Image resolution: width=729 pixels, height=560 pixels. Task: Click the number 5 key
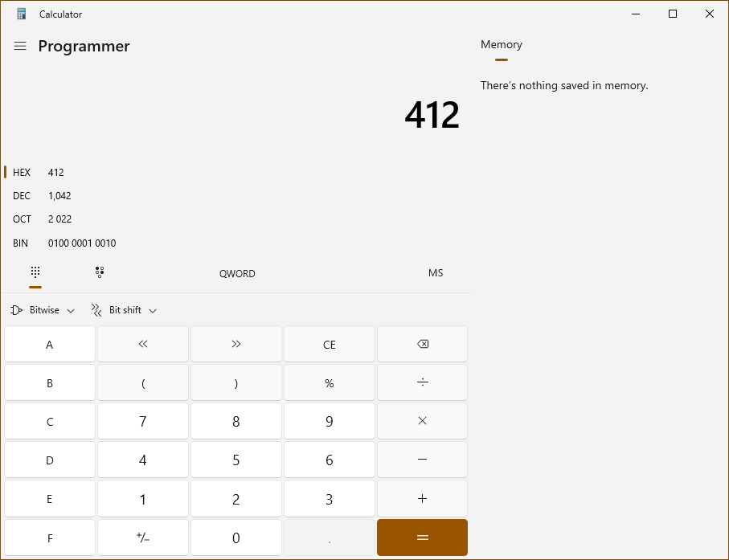[x=236, y=460]
